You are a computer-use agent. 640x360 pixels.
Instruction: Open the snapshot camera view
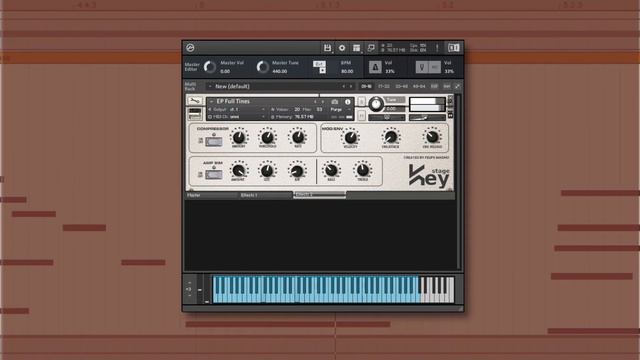tap(335, 102)
